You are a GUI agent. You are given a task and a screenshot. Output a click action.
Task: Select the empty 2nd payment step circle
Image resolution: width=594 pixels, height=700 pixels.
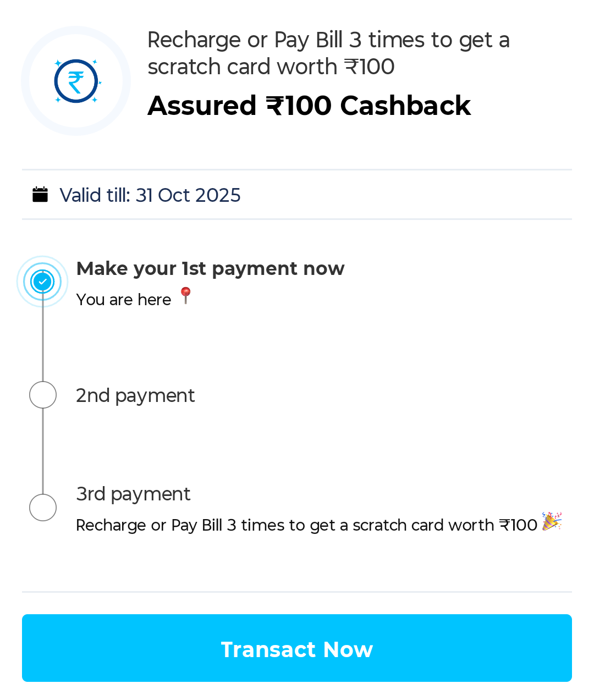coord(43,395)
